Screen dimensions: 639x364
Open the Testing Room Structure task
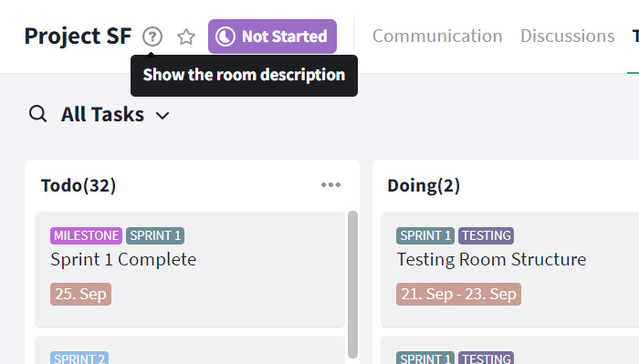click(509, 269)
